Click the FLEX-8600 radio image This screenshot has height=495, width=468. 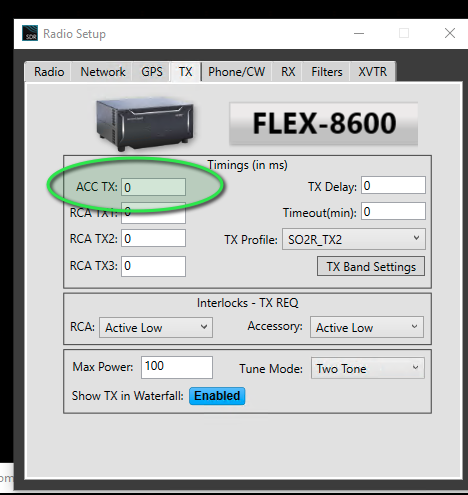point(145,124)
